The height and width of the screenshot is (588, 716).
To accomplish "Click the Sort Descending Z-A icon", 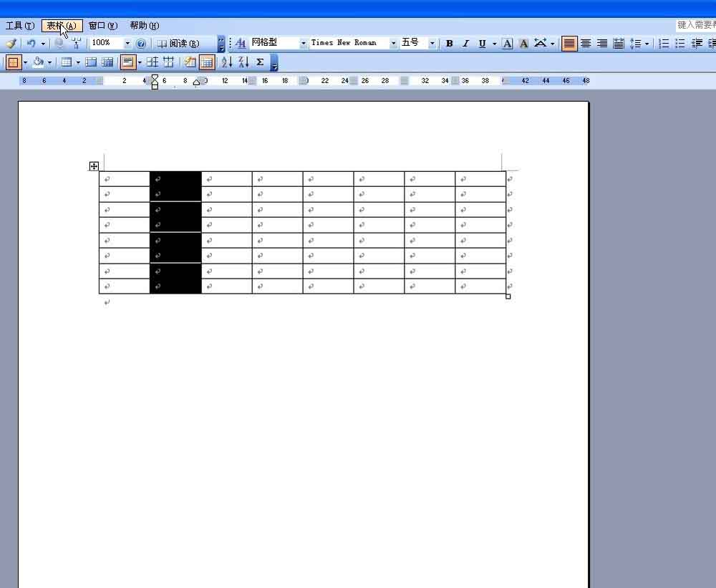I will tap(243, 62).
